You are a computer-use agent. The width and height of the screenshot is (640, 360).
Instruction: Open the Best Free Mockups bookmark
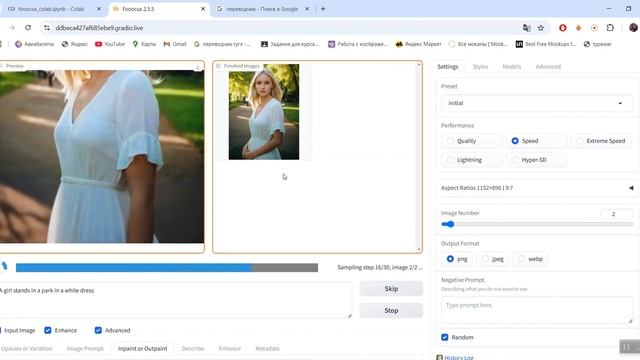pyautogui.click(x=546, y=44)
